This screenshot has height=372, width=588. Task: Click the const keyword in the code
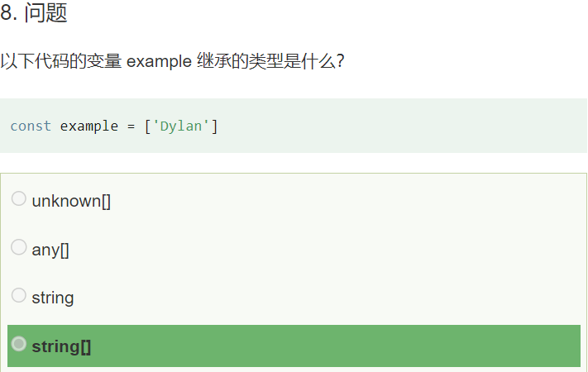click(x=31, y=126)
